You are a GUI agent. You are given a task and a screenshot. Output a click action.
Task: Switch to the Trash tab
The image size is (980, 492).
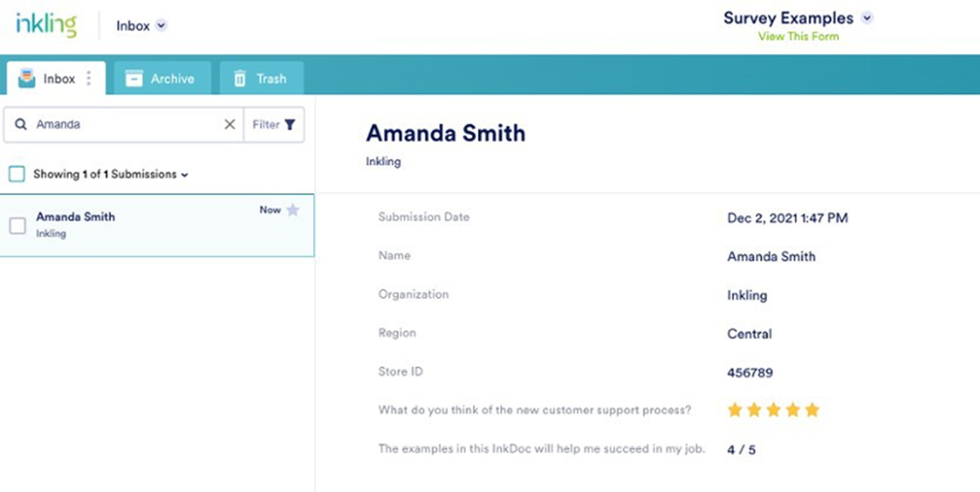(262, 79)
